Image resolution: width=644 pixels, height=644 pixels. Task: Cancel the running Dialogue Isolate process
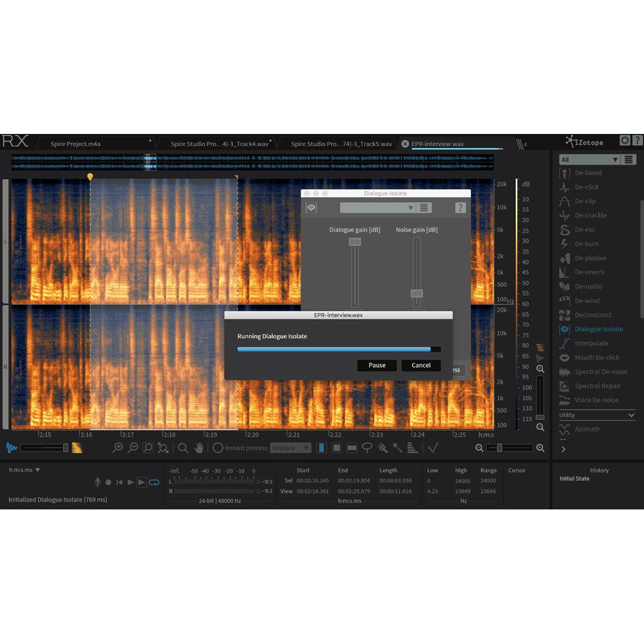421,365
